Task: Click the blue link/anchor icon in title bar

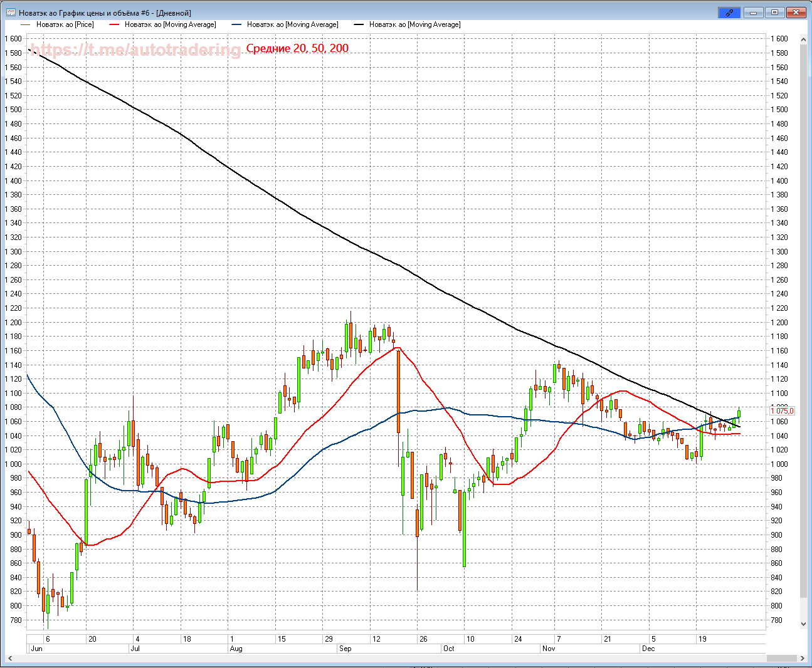Action: (729, 13)
